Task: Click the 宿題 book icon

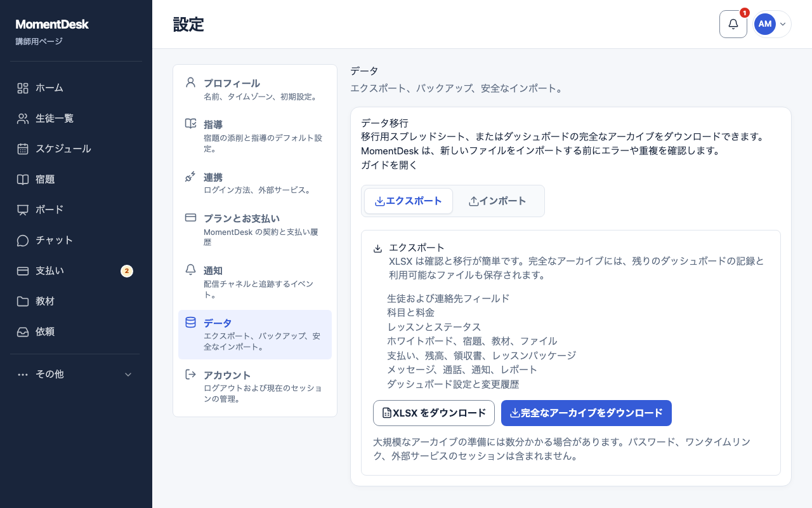Action: (x=23, y=180)
